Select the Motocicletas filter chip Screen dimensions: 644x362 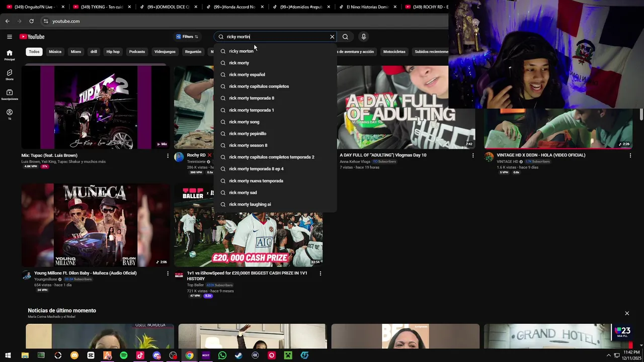(x=394, y=51)
